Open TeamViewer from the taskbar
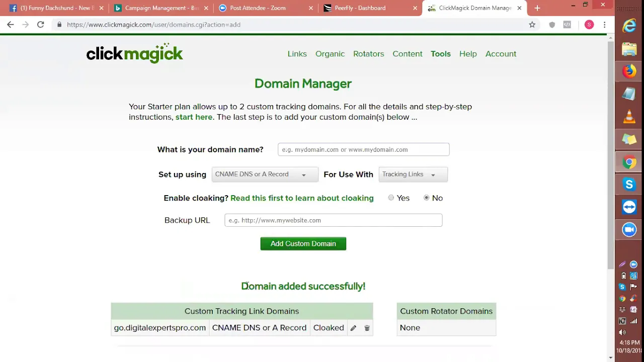644x362 pixels. click(629, 207)
